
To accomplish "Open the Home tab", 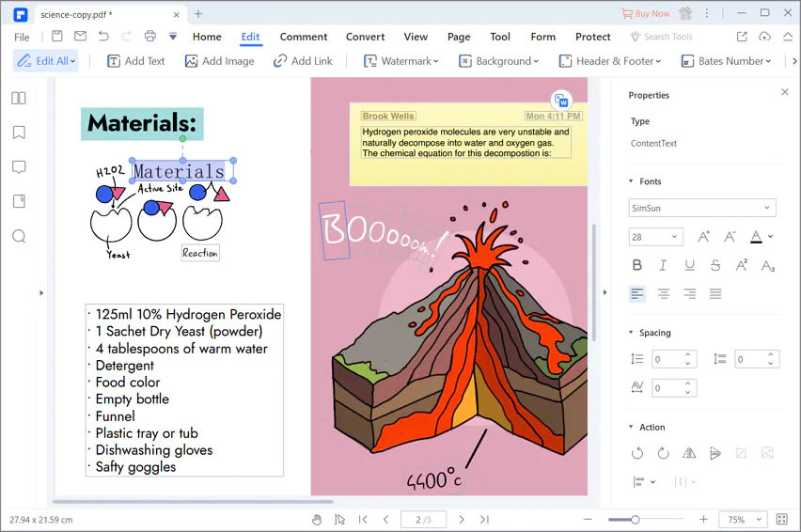I will coord(207,37).
